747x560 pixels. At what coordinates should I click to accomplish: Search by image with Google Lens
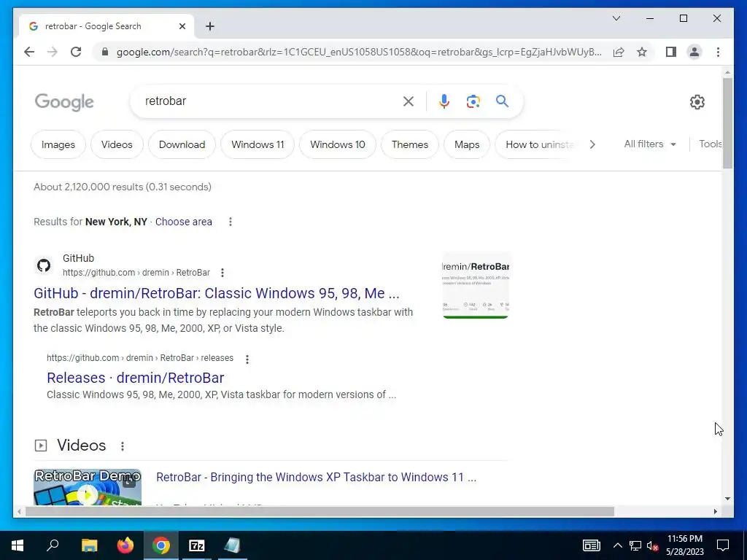tap(473, 101)
